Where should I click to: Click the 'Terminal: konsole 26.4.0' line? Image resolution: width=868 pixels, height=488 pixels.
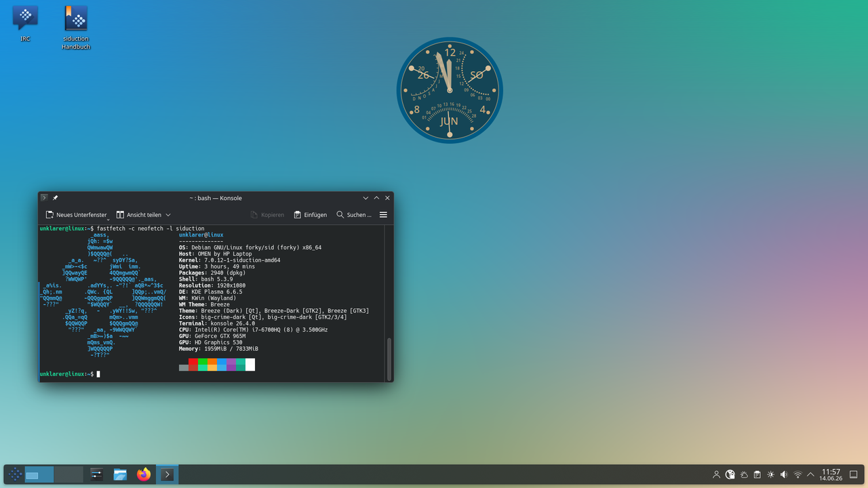pyautogui.click(x=217, y=323)
